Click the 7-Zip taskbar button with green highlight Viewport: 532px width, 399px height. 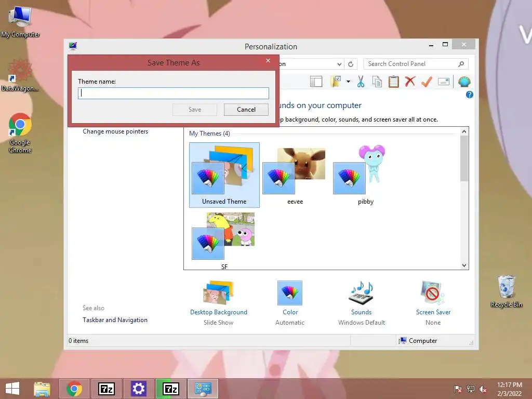point(170,389)
